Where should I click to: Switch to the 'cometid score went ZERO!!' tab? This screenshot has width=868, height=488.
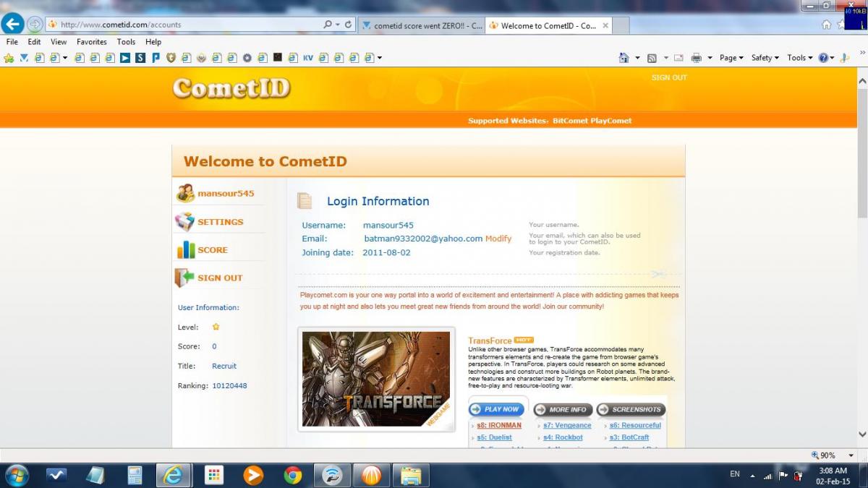[422, 25]
